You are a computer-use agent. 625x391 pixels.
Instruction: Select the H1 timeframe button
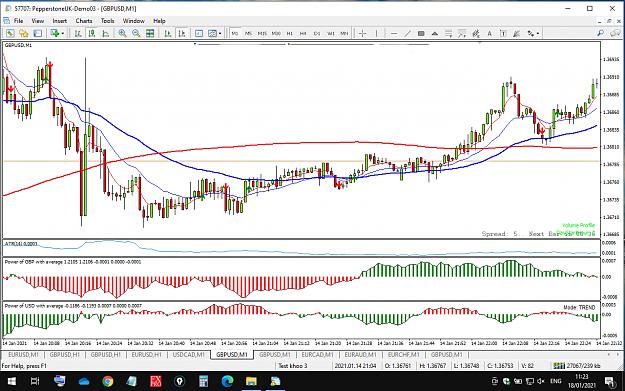(290, 33)
